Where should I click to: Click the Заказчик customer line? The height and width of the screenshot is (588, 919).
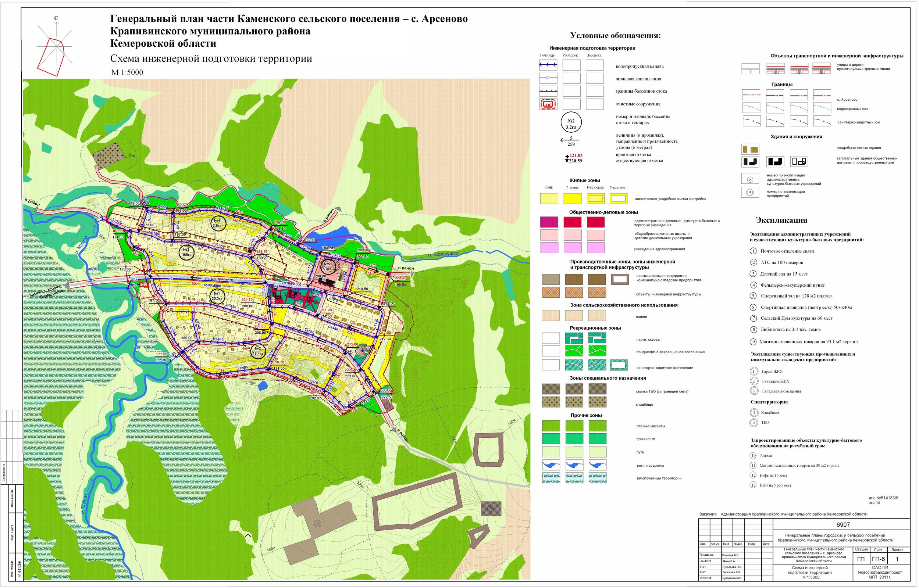click(x=783, y=514)
